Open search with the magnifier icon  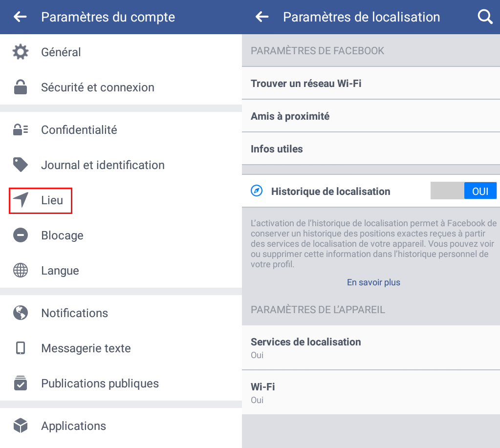point(484,17)
